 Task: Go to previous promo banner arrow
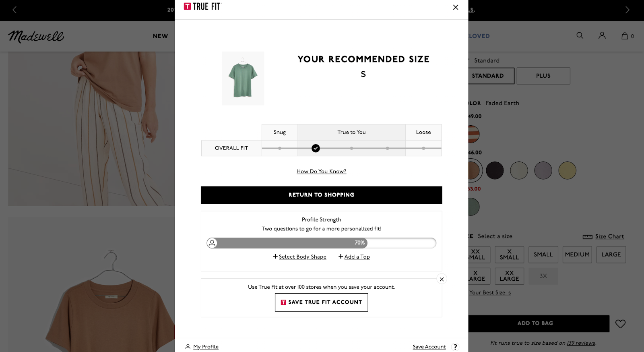pyautogui.click(x=14, y=10)
